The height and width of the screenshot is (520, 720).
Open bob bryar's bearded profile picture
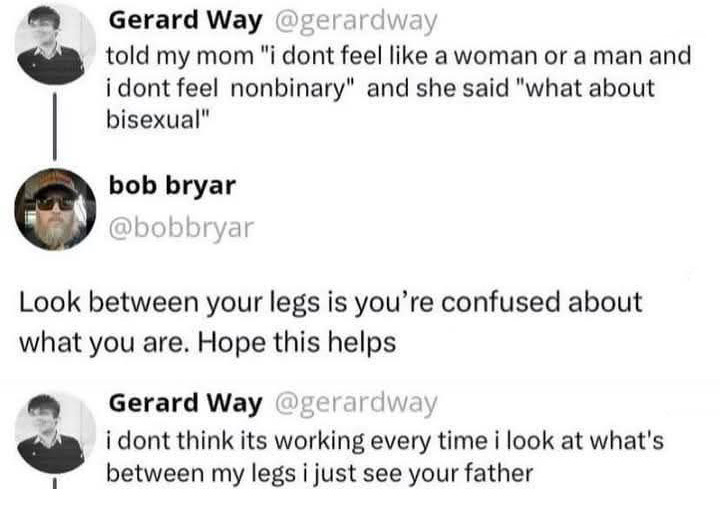tap(55, 207)
